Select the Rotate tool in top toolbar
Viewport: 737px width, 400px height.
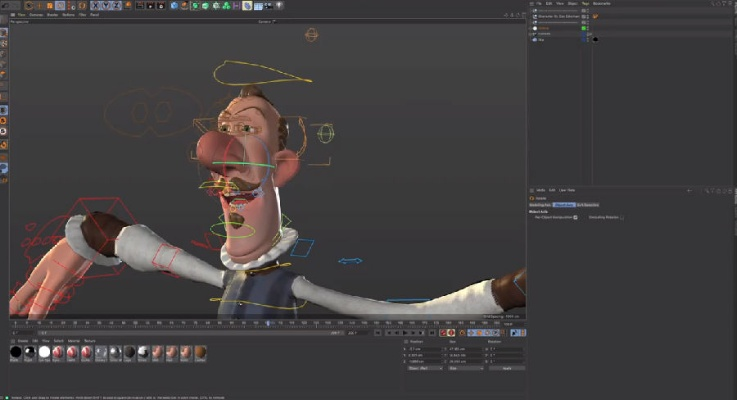click(62, 6)
